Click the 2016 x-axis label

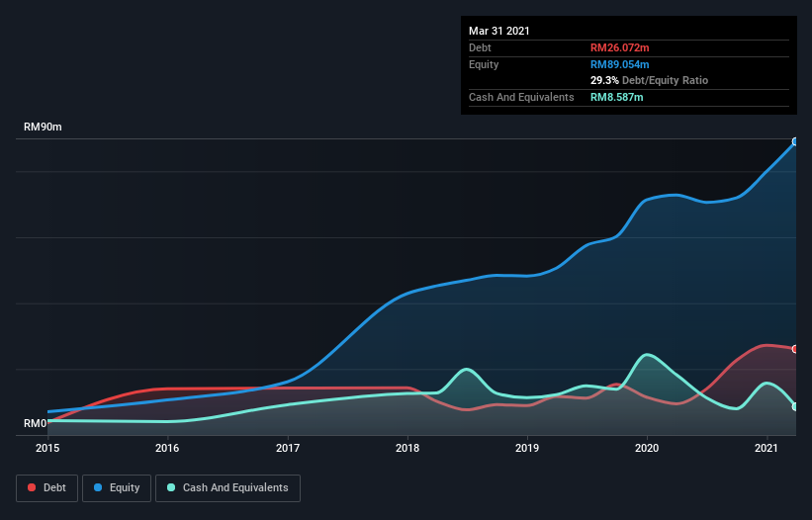167,448
